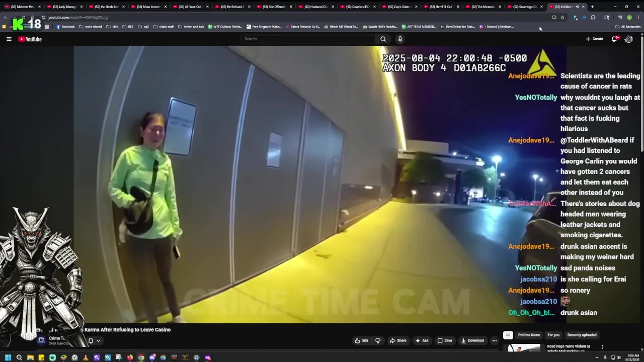
Task: Open the browser extensions puzzle icon
Action: [593, 17]
